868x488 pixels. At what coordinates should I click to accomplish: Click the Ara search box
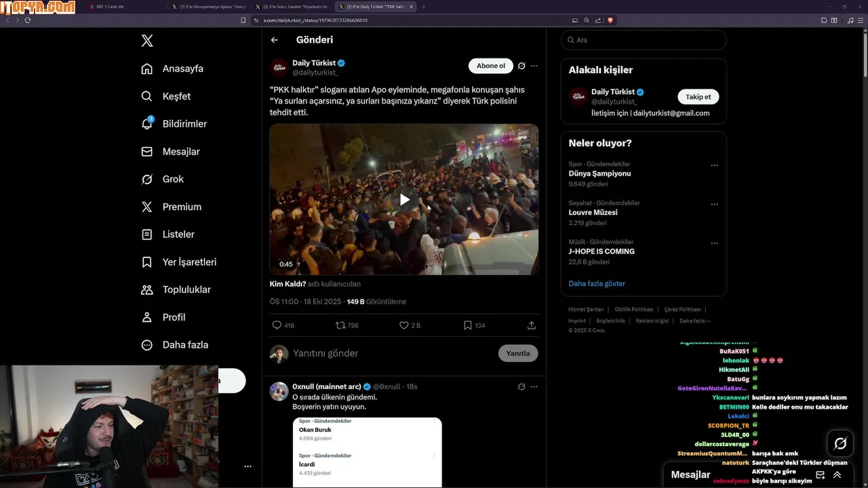coord(644,40)
